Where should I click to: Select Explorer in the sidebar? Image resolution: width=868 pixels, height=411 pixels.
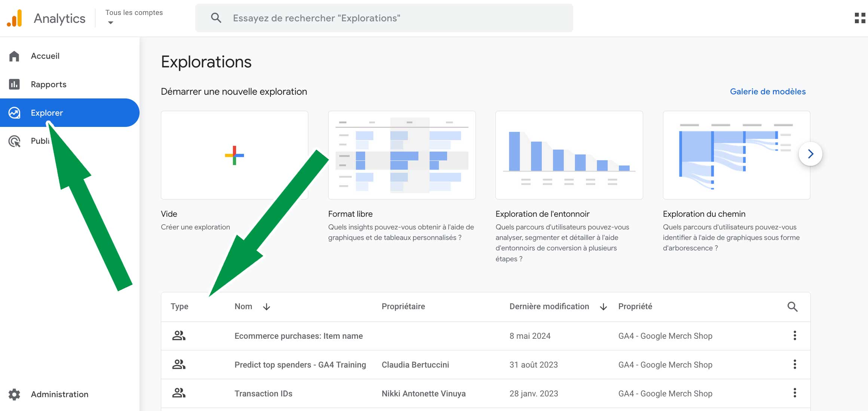pos(70,113)
